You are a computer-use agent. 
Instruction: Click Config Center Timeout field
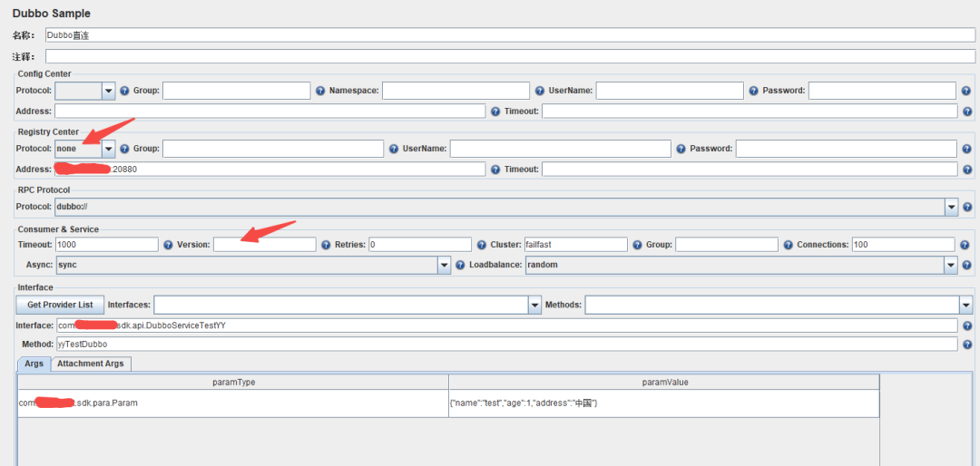(x=750, y=112)
